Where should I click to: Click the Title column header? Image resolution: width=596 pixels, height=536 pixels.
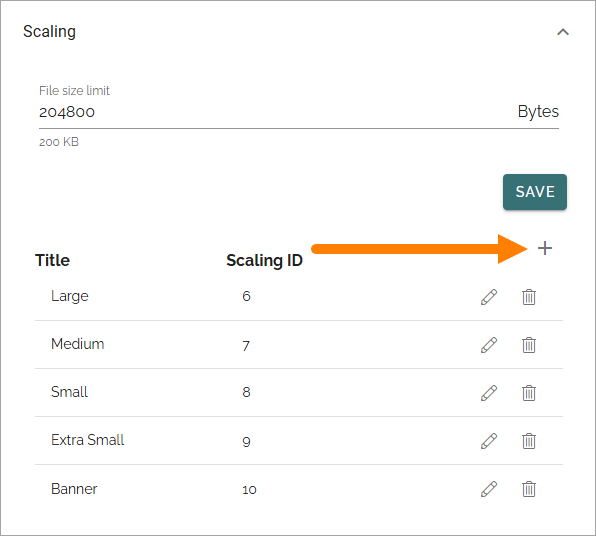coord(52,260)
